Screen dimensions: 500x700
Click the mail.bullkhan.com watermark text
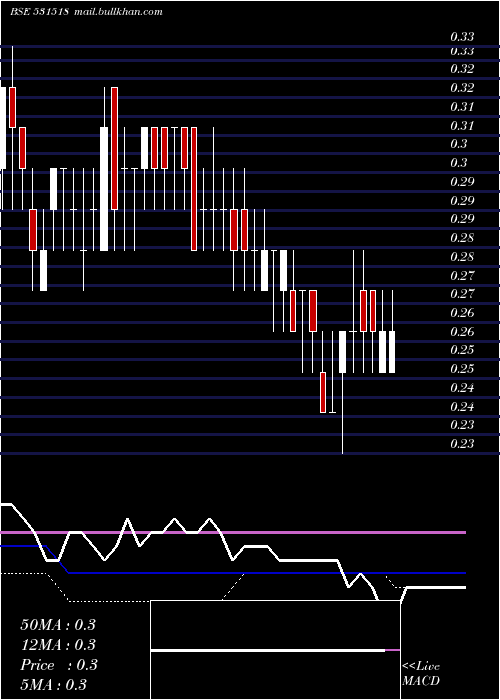[117, 12]
